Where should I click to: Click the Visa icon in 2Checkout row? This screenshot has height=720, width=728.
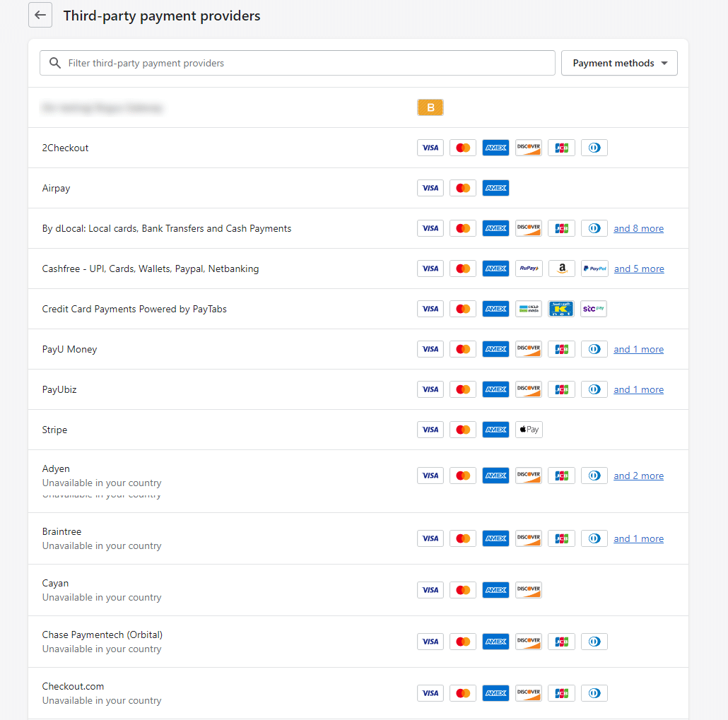click(430, 148)
